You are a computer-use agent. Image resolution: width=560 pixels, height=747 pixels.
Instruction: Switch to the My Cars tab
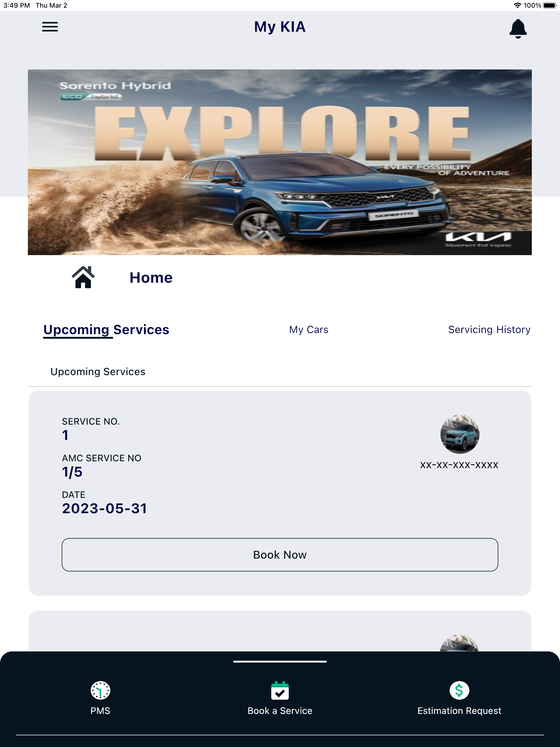pos(309,329)
